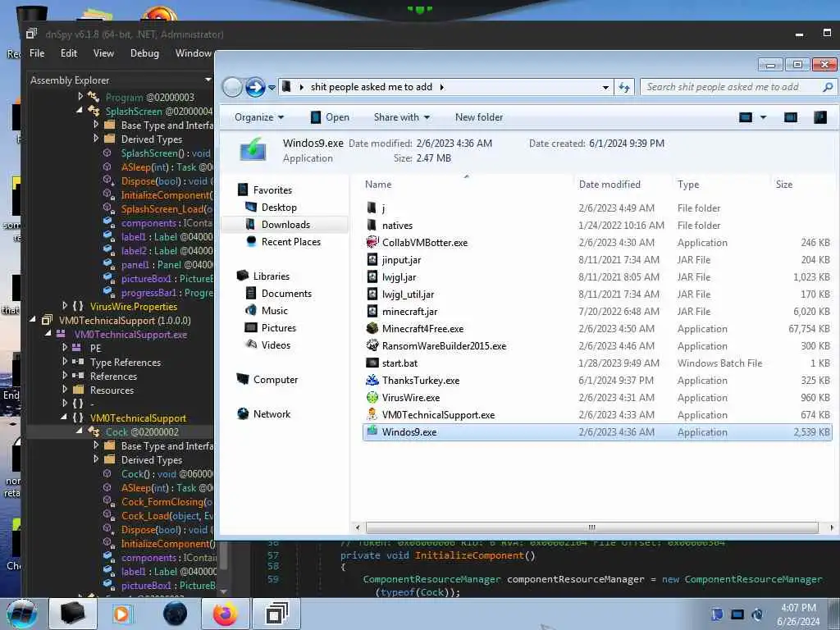This screenshot has width=840, height=630.
Task: Collapse Cock @02000002 class node
Action: point(80,430)
